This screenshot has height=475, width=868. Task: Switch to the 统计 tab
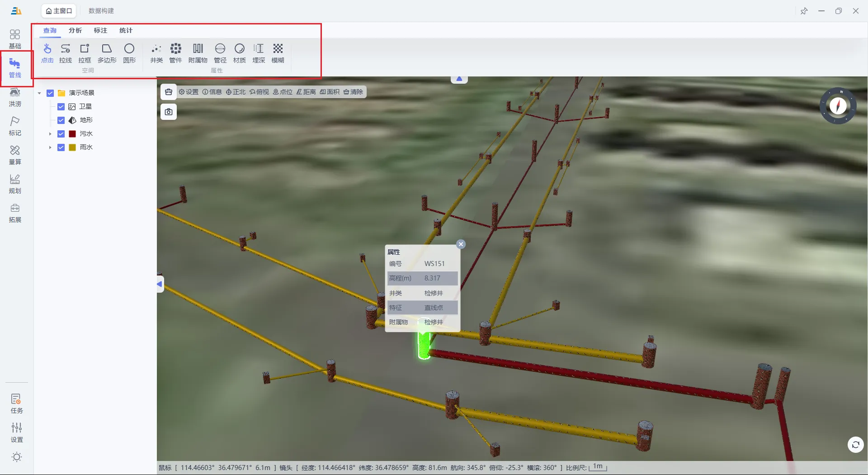pos(126,30)
